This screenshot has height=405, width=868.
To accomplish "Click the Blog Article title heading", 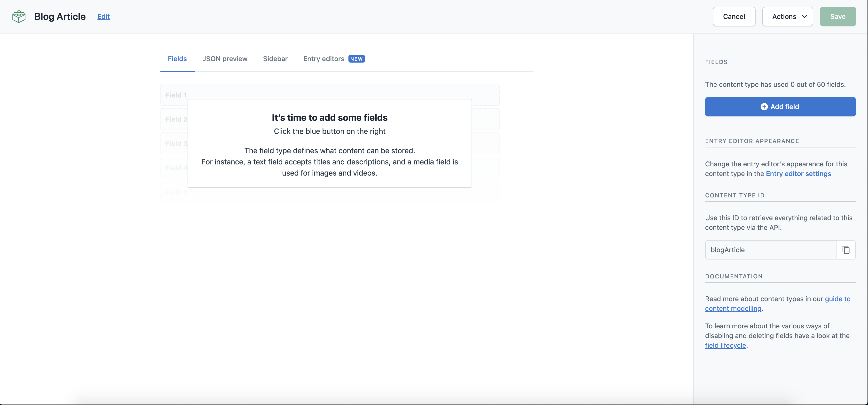I will click(60, 16).
